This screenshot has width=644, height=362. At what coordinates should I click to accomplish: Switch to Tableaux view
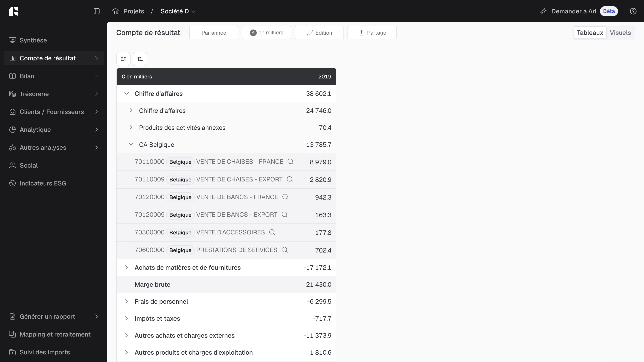(x=590, y=33)
